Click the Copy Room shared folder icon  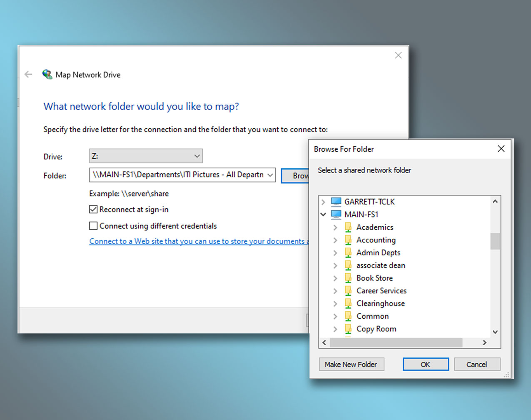tap(348, 329)
